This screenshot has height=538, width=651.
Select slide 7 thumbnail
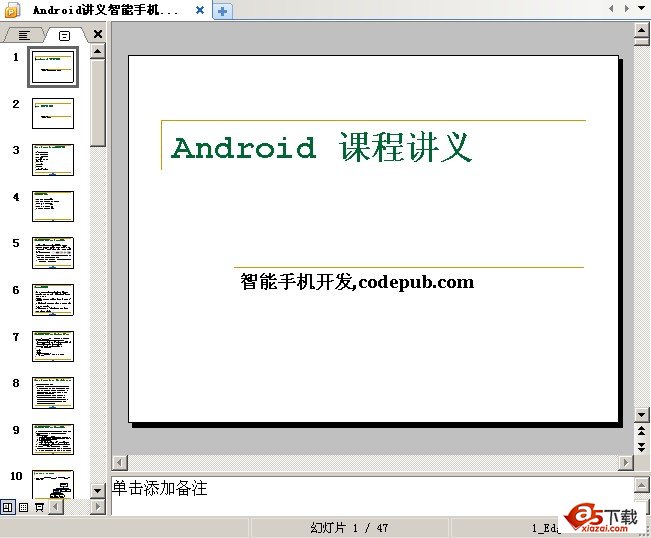point(53,346)
